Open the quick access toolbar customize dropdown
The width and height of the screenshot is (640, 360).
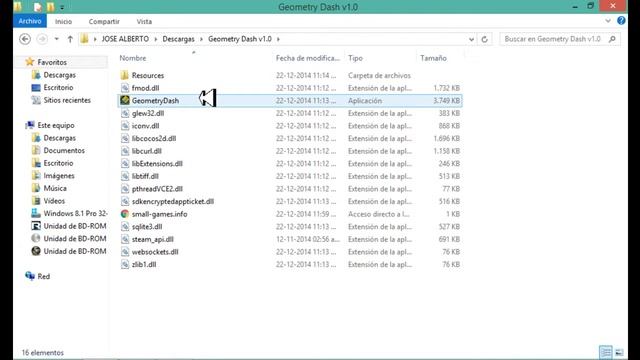point(62,7)
